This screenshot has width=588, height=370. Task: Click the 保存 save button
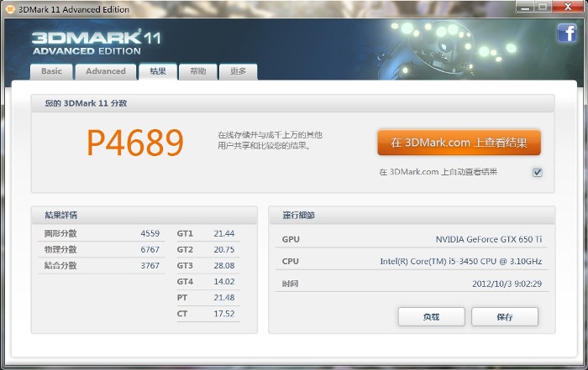tap(505, 317)
